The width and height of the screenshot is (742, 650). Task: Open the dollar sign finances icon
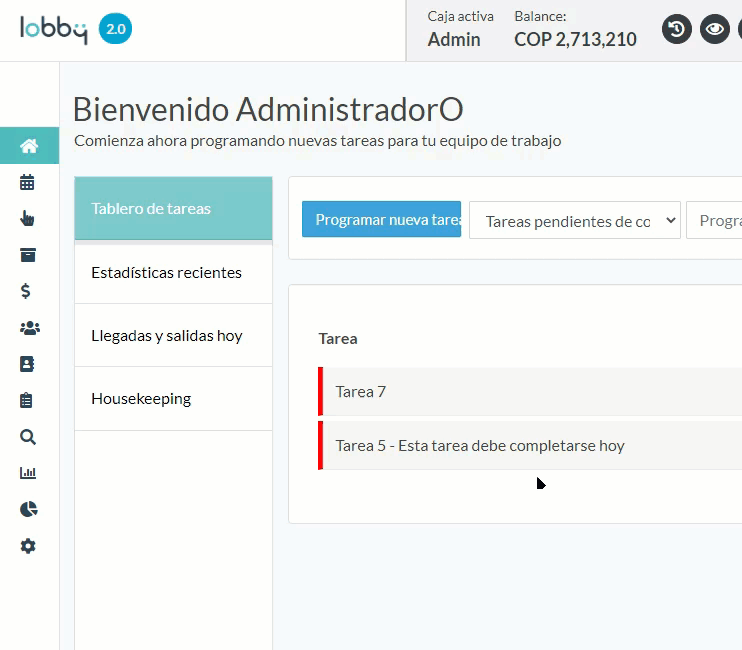pos(26,291)
